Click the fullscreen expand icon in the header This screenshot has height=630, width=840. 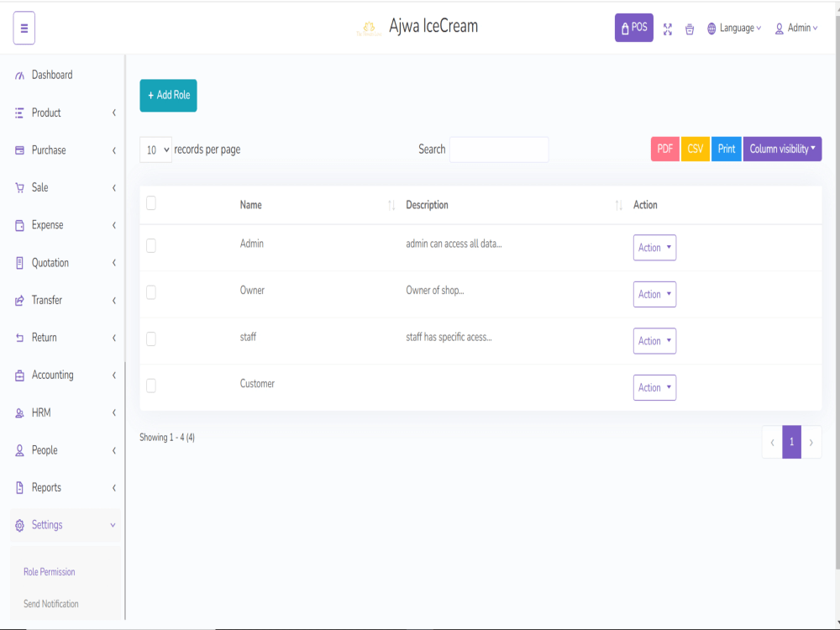[x=668, y=29]
